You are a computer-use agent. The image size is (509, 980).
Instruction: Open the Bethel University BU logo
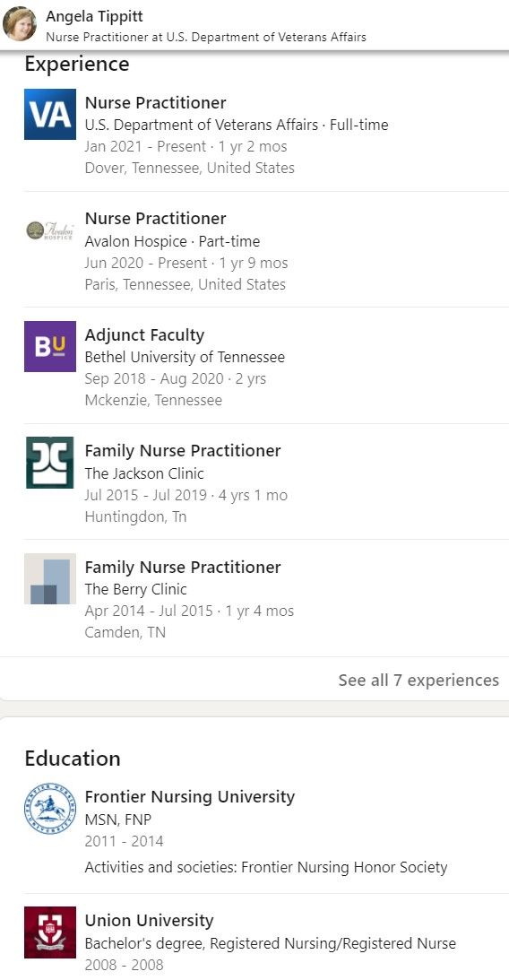(50, 346)
